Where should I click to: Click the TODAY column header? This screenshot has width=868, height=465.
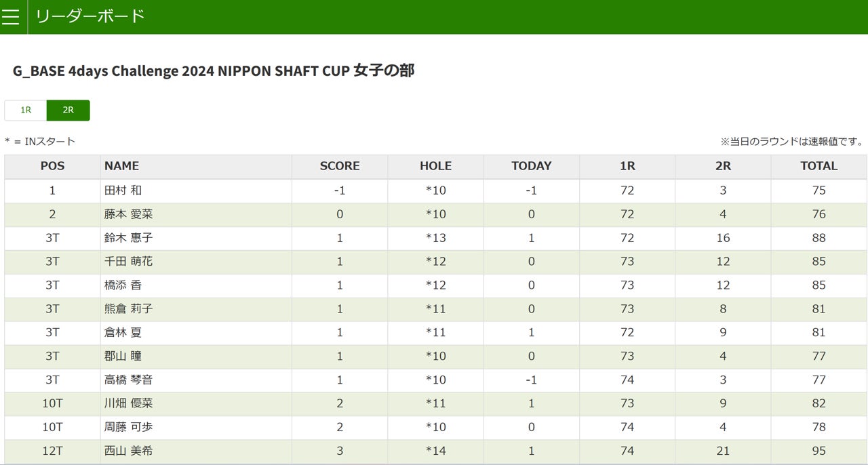[531, 166]
